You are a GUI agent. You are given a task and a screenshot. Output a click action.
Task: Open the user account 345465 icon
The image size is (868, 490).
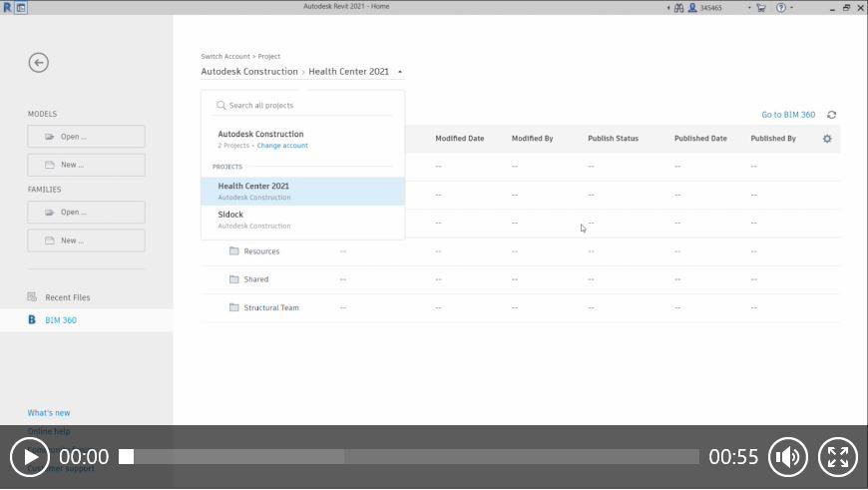coord(692,8)
